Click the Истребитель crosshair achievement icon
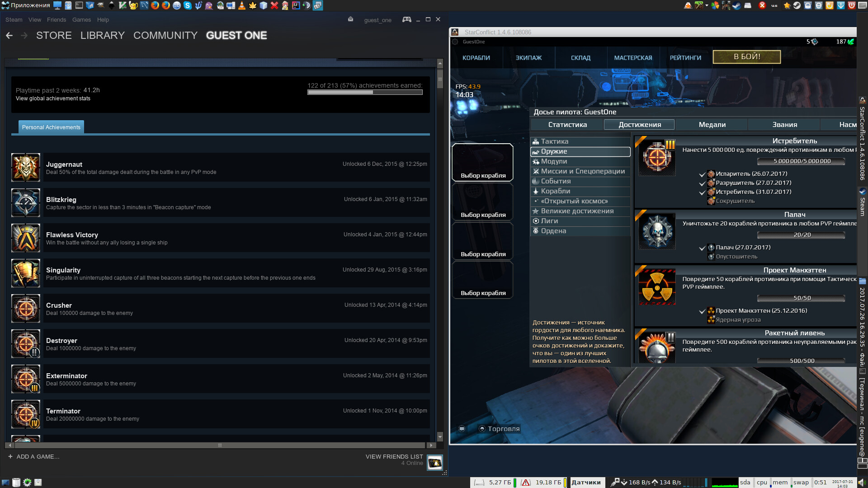This screenshot has height=488, width=868. pyautogui.click(x=657, y=158)
